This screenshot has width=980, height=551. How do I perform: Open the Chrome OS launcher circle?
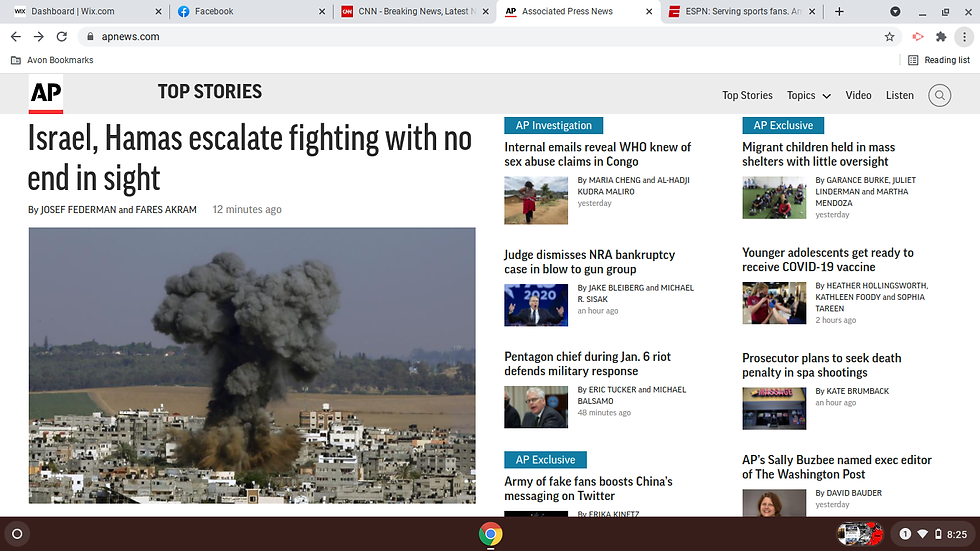18,534
